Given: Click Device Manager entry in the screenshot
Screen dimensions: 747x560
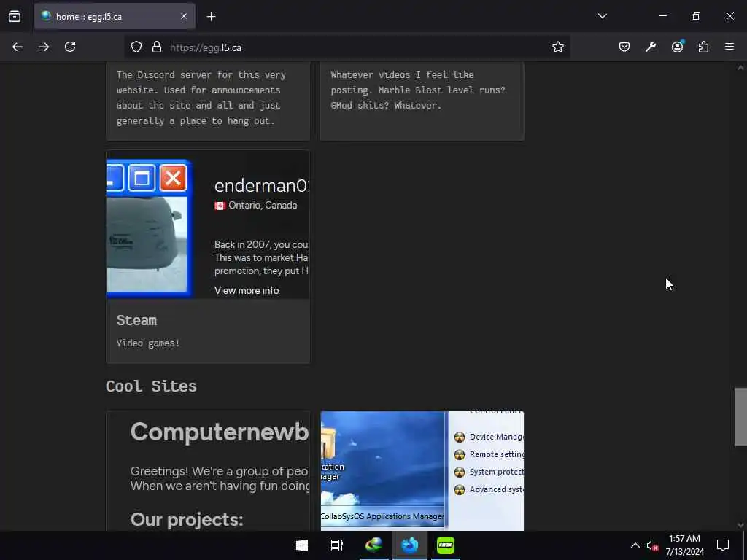Looking at the screenshot, I should click(x=489, y=437).
